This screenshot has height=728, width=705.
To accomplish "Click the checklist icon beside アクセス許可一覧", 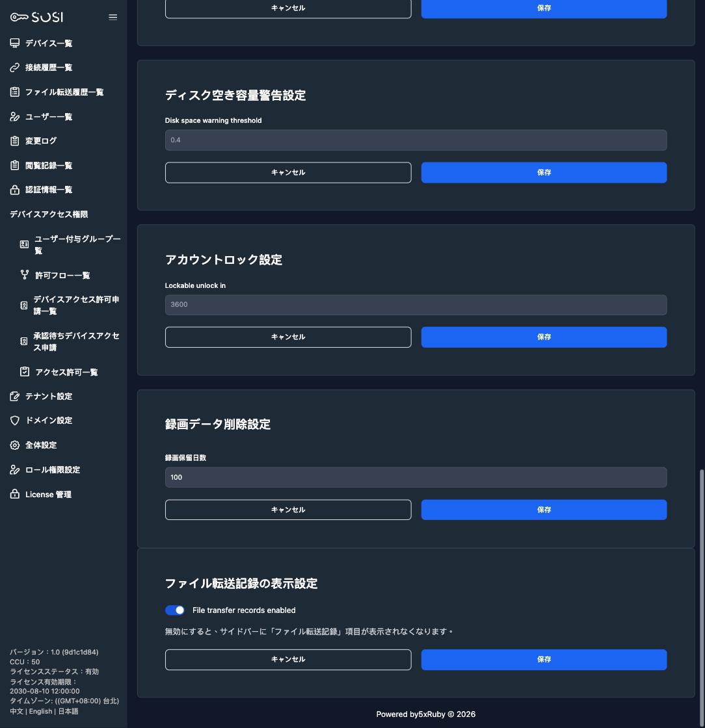I will tap(25, 371).
